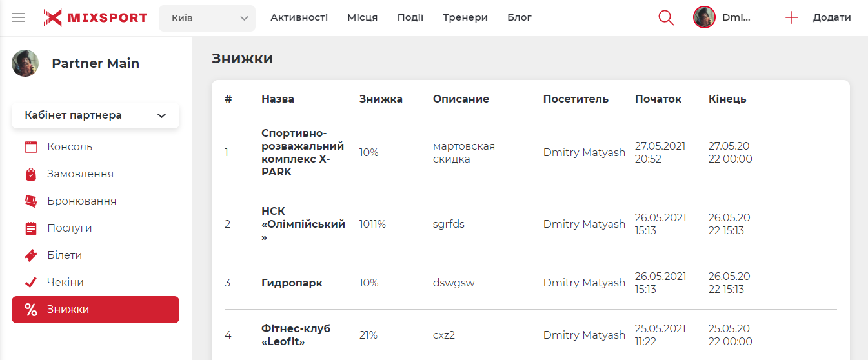Click the Бронювання tickets icon
The width and height of the screenshot is (868, 360).
(31, 201)
